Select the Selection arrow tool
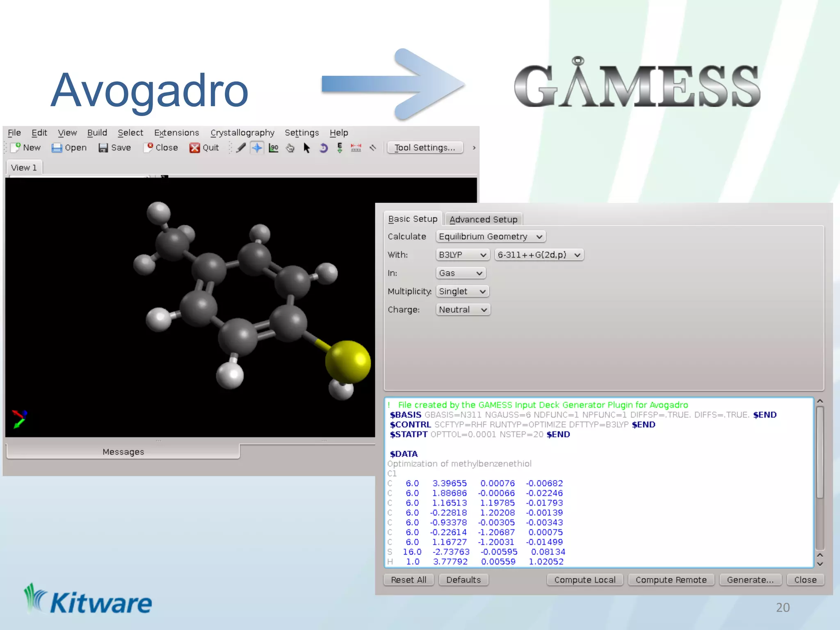The image size is (840, 630). (306, 148)
